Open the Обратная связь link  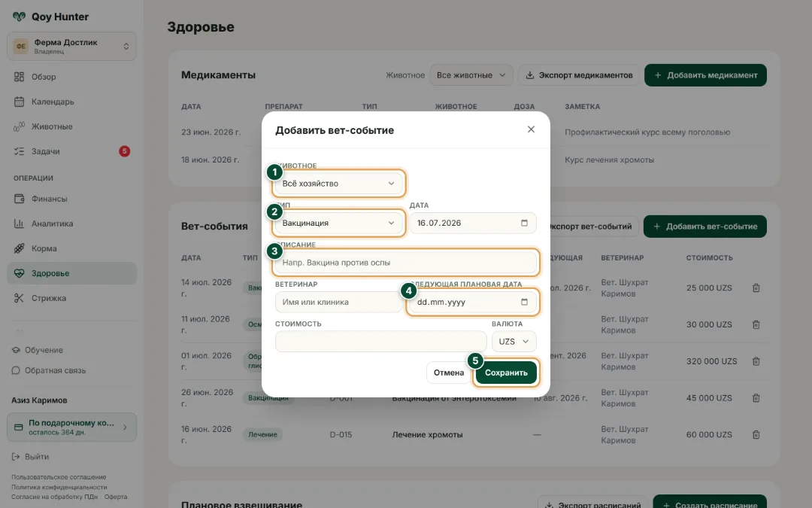pos(49,370)
